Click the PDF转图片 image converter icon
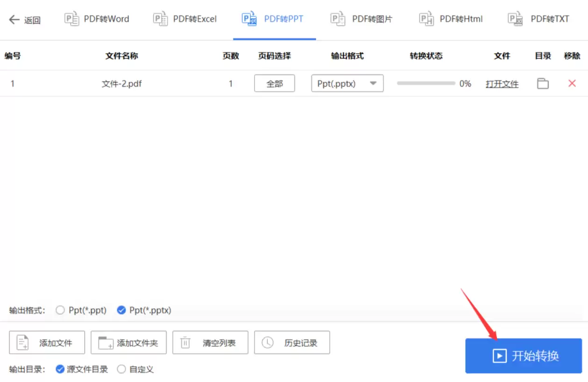Image resolution: width=588 pixels, height=382 pixels. click(x=337, y=19)
